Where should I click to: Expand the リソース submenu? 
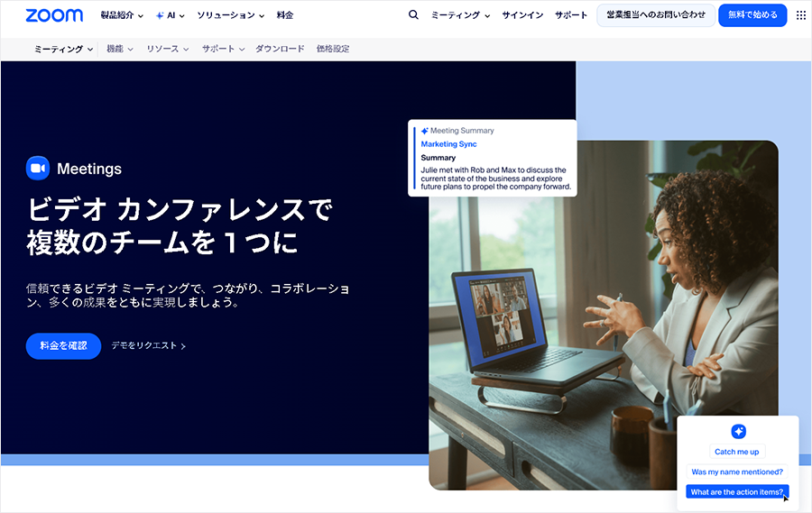tap(168, 49)
